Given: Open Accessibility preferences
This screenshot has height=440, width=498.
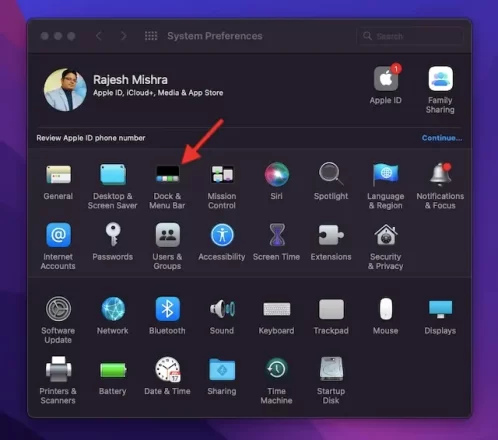Looking at the screenshot, I should point(222,235).
